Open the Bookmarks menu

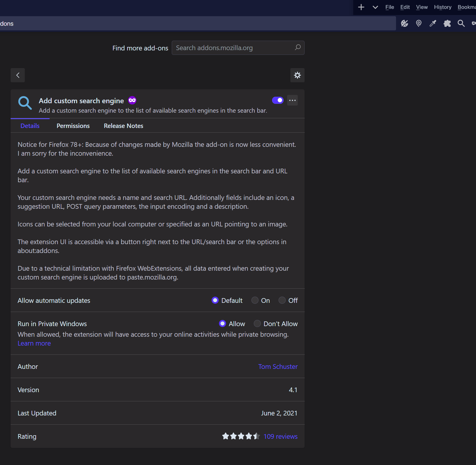[467, 7]
